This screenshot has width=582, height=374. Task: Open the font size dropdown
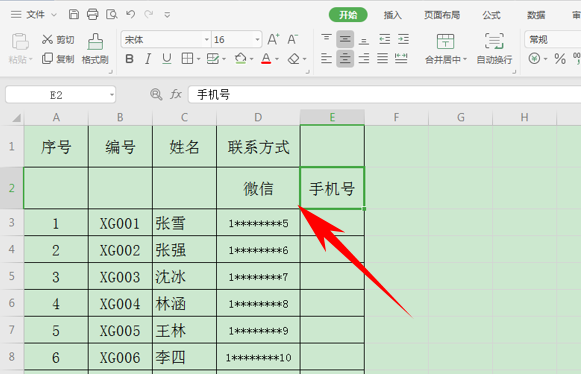(257, 39)
